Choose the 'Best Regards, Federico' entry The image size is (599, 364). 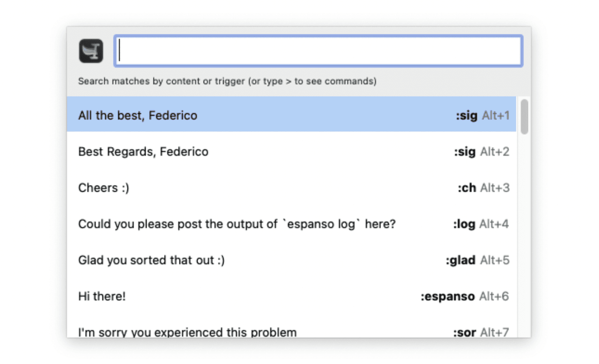tap(143, 152)
